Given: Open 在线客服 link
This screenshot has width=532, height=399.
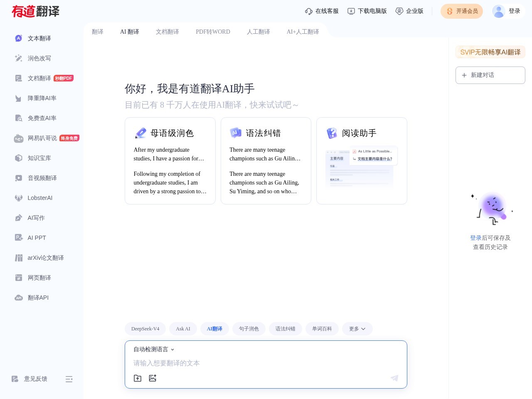Looking at the screenshot, I should [322, 11].
